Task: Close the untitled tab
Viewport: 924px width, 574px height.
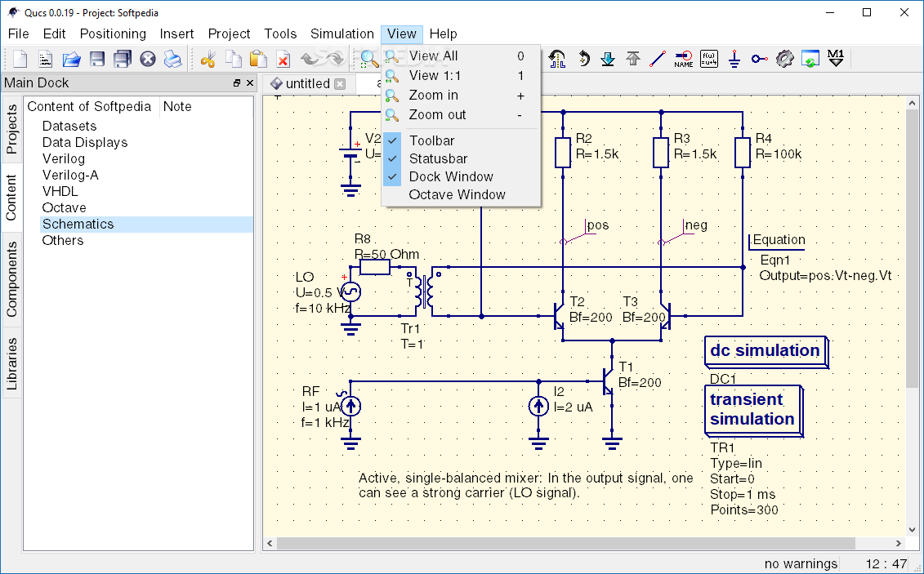Action: click(x=339, y=84)
